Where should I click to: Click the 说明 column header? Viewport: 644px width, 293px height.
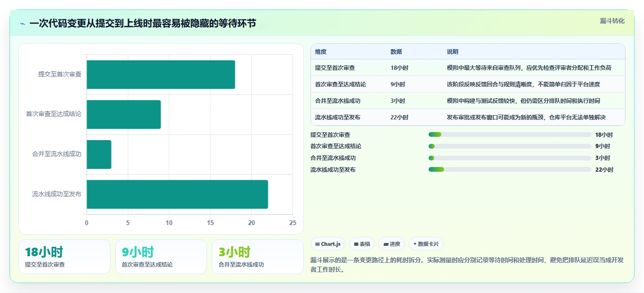[453, 52]
